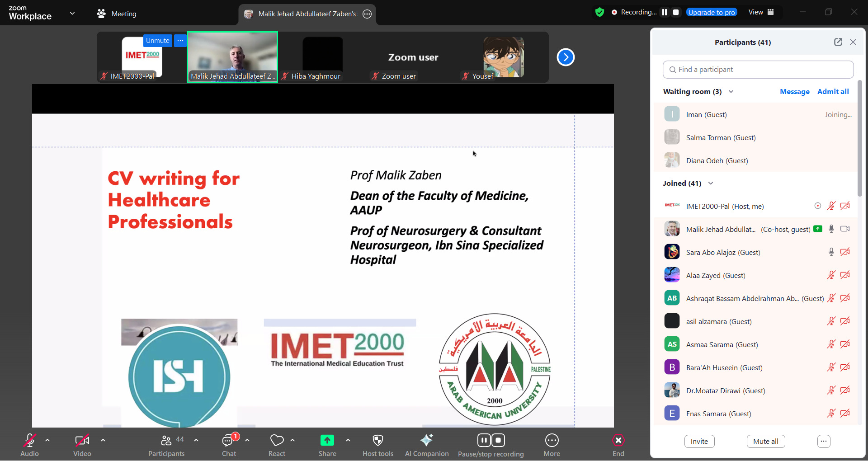Open the zoom Workplace dropdown menu
868x461 pixels.
(x=72, y=14)
